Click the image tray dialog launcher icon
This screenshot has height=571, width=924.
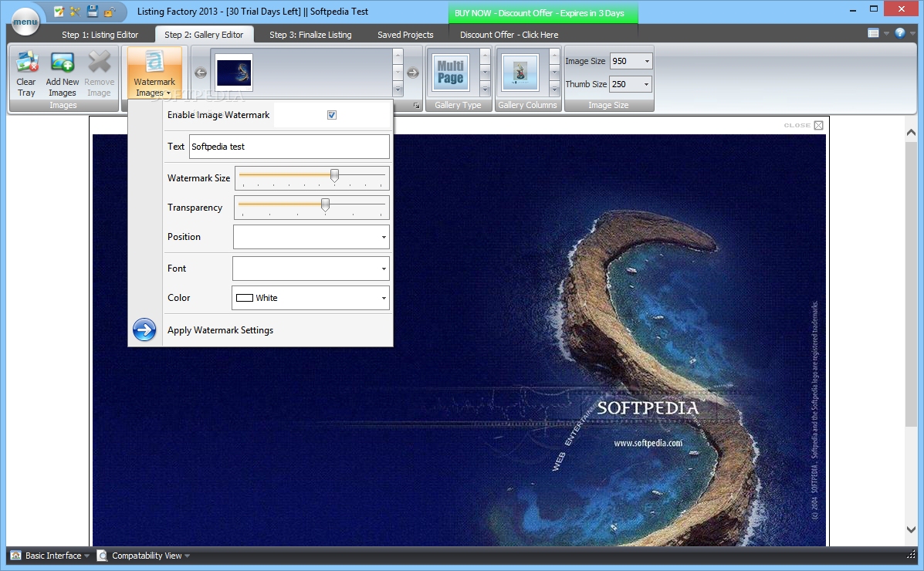pos(416,106)
